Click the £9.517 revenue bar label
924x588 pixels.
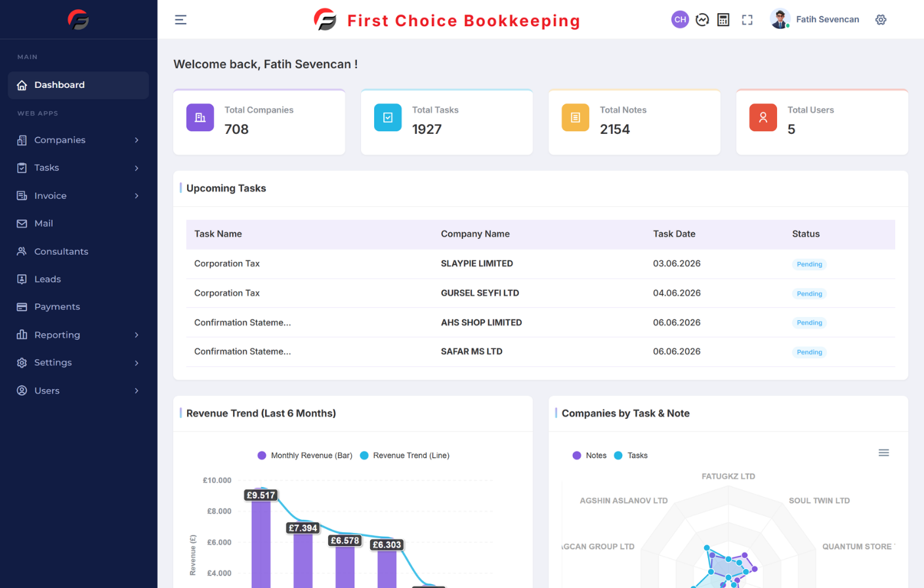pos(261,495)
